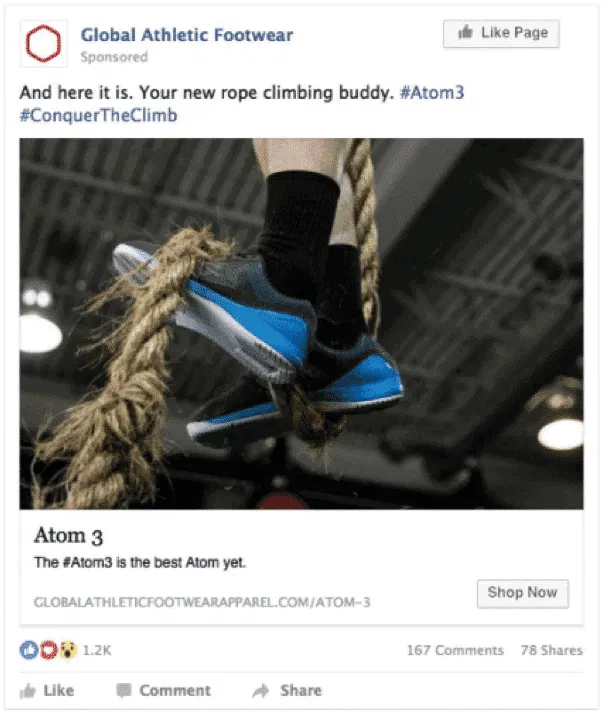
Task: Click the Sponsored label
Action: pyautogui.click(x=114, y=57)
